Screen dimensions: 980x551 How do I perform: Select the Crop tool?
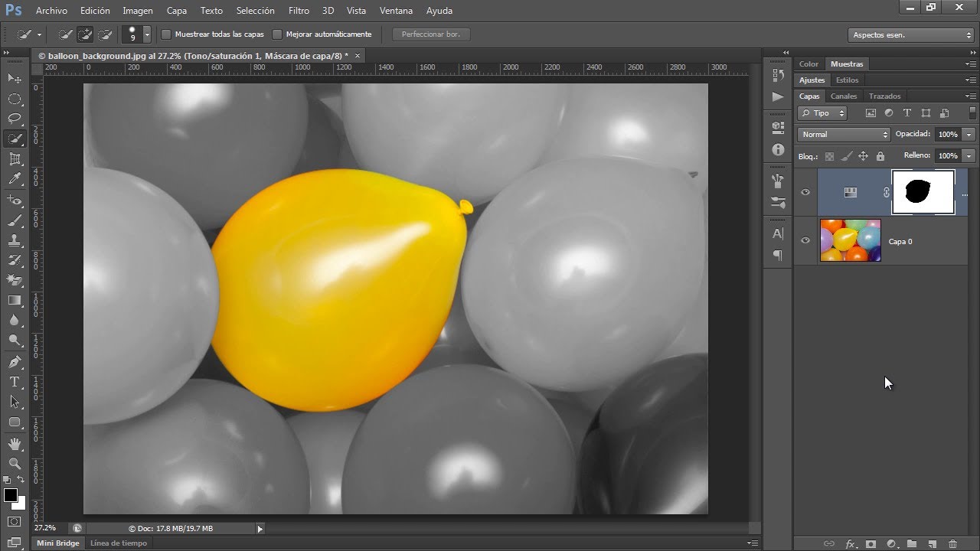15,159
